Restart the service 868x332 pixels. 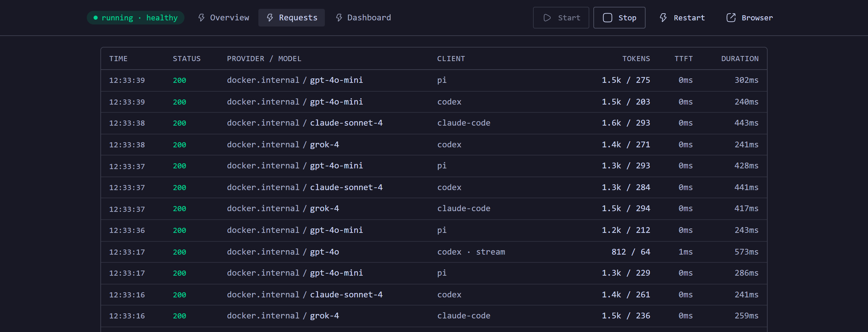(x=682, y=18)
